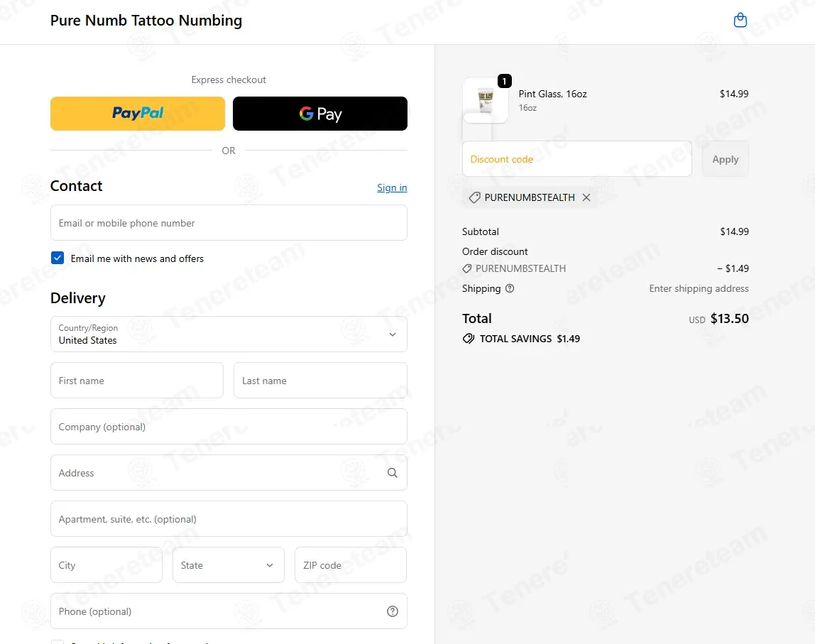Click the total savings tag icon

469,339
